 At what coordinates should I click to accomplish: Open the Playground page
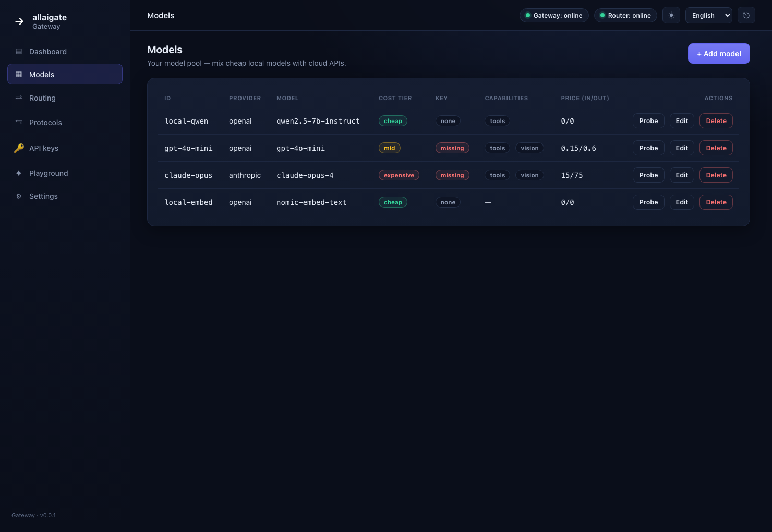(65, 173)
